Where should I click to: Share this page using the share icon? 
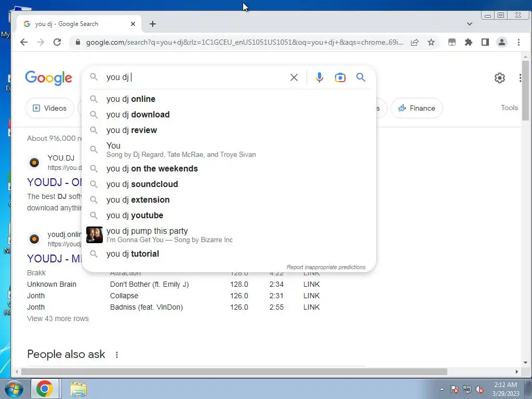414,42
